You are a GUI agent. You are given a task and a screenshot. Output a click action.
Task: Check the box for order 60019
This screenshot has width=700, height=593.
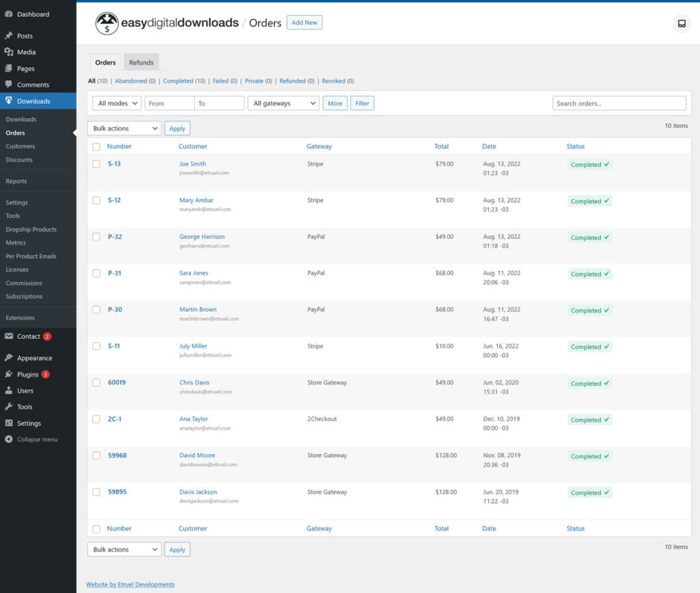click(x=96, y=383)
